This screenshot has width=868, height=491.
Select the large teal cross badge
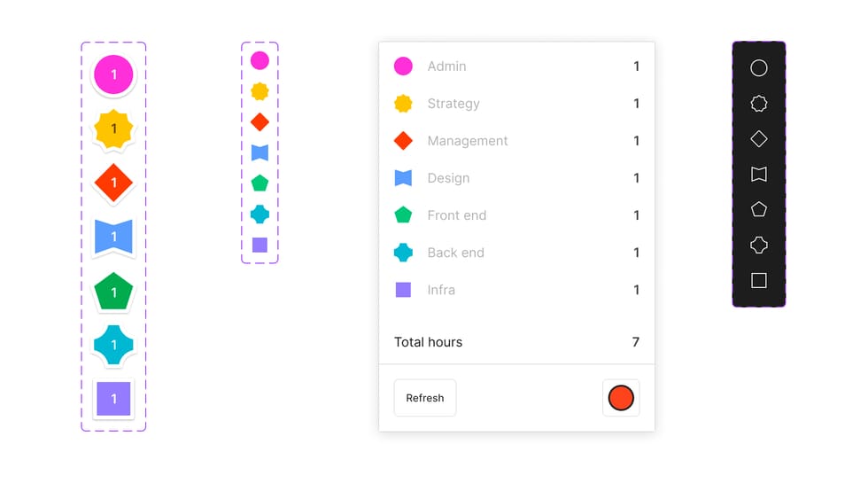[x=113, y=345]
